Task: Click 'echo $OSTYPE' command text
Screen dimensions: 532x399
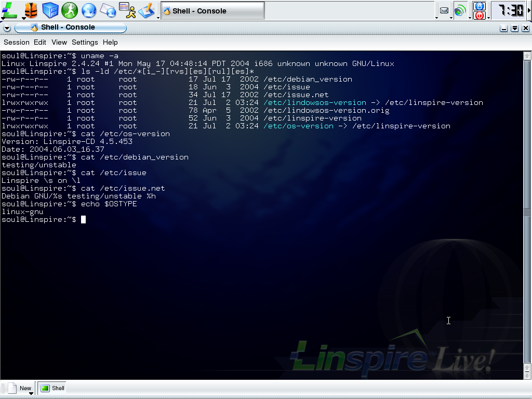Action: [x=109, y=204]
